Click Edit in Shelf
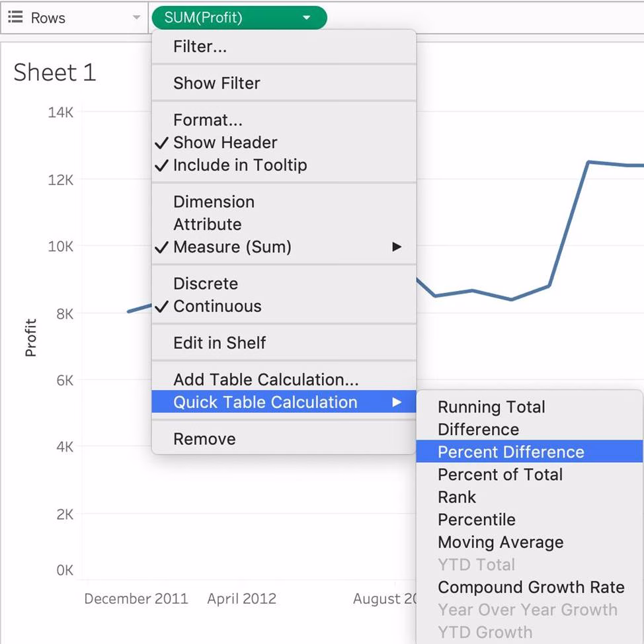 click(x=220, y=343)
